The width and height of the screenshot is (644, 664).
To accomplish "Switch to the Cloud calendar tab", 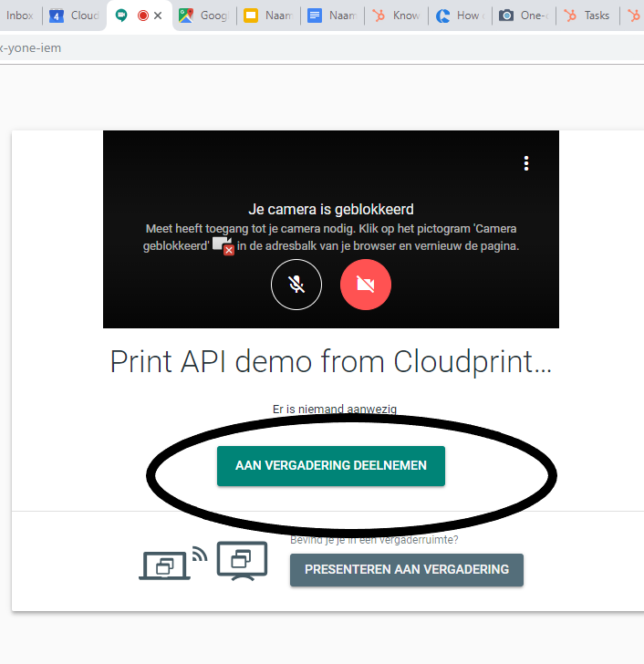I will (x=75, y=16).
